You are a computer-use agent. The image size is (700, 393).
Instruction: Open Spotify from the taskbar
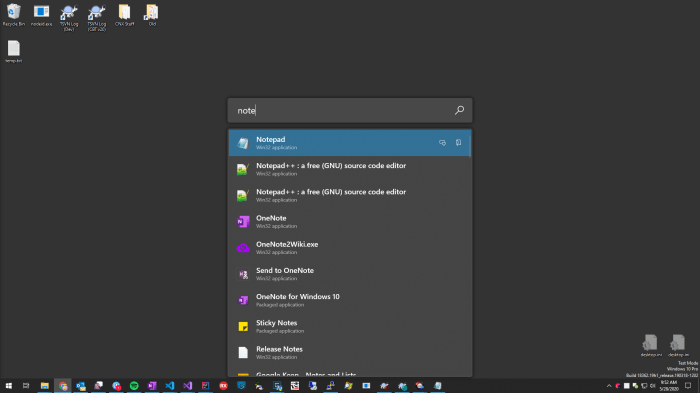(134, 386)
